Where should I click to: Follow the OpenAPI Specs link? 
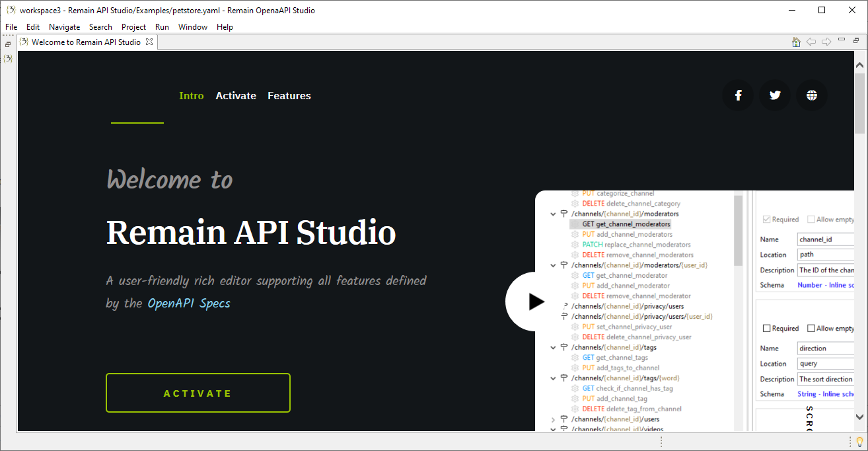click(189, 304)
